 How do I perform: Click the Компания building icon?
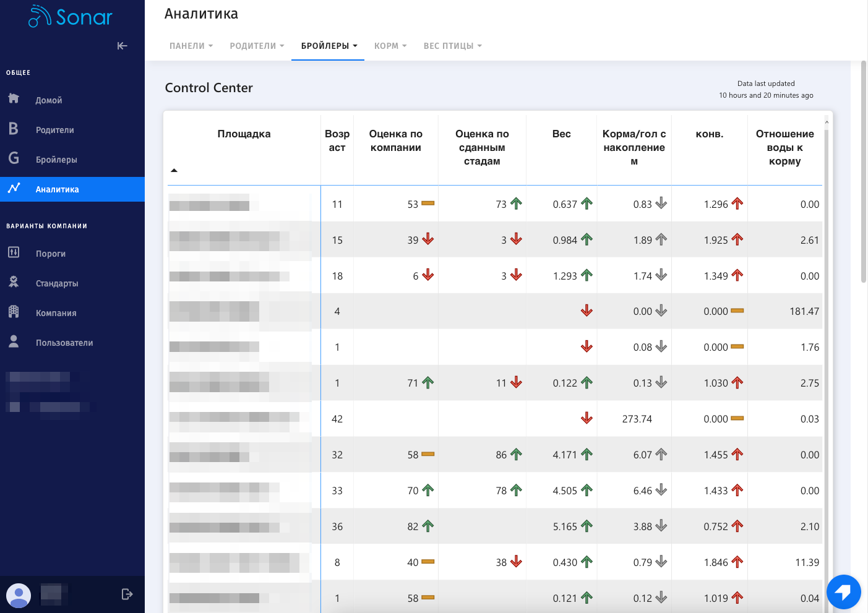click(14, 312)
